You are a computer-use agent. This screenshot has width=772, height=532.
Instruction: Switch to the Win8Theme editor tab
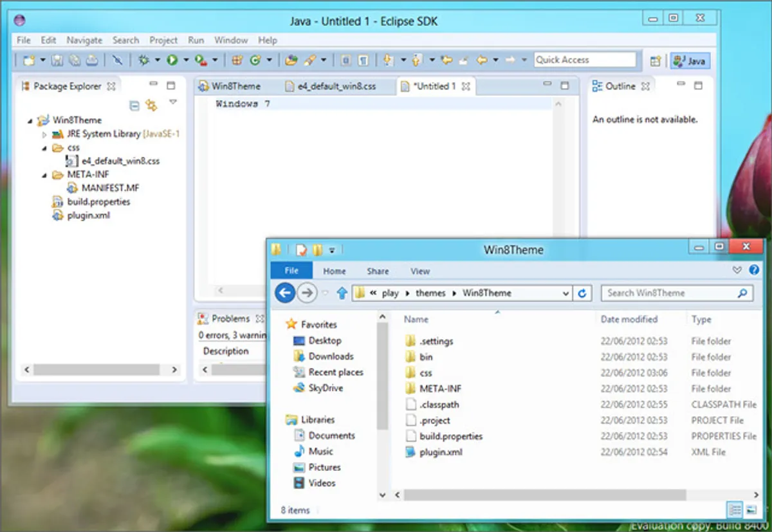click(229, 86)
